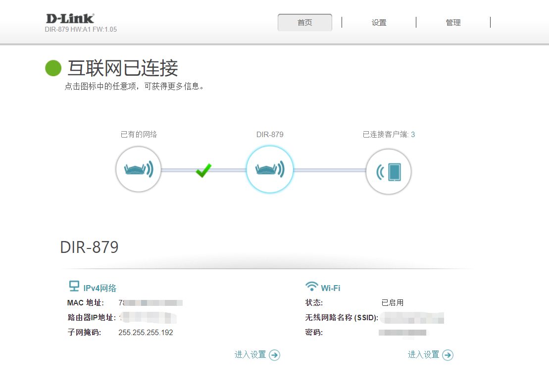Open the connected clients device icon

[x=388, y=171]
